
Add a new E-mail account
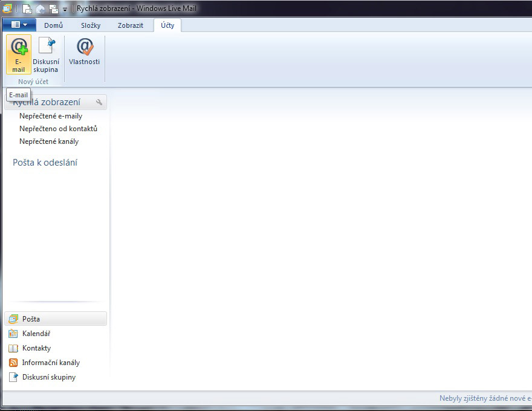pos(19,54)
